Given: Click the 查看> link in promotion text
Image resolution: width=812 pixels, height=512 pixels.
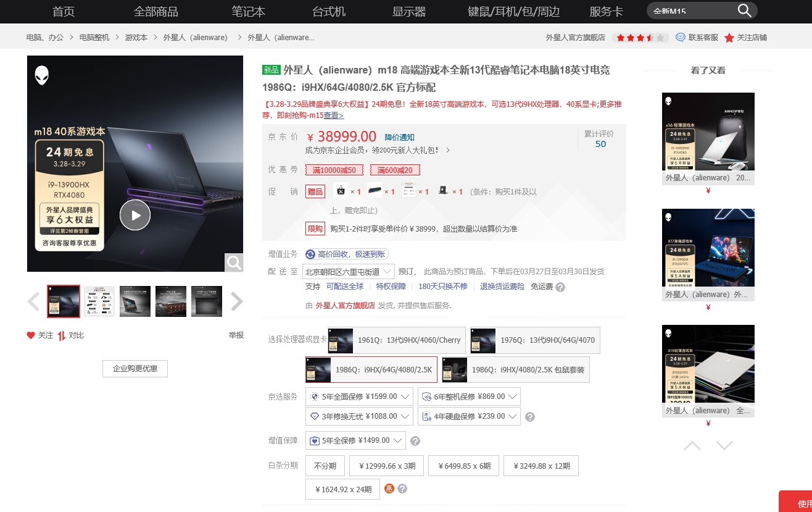Looking at the screenshot, I should (x=334, y=115).
